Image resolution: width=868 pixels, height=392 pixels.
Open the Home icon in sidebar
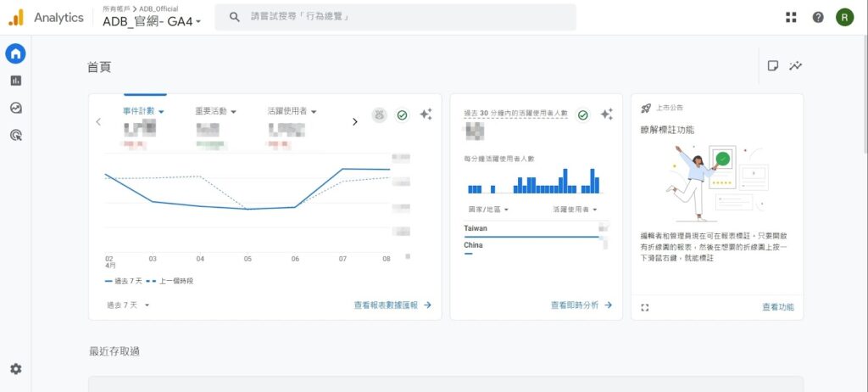(x=15, y=53)
